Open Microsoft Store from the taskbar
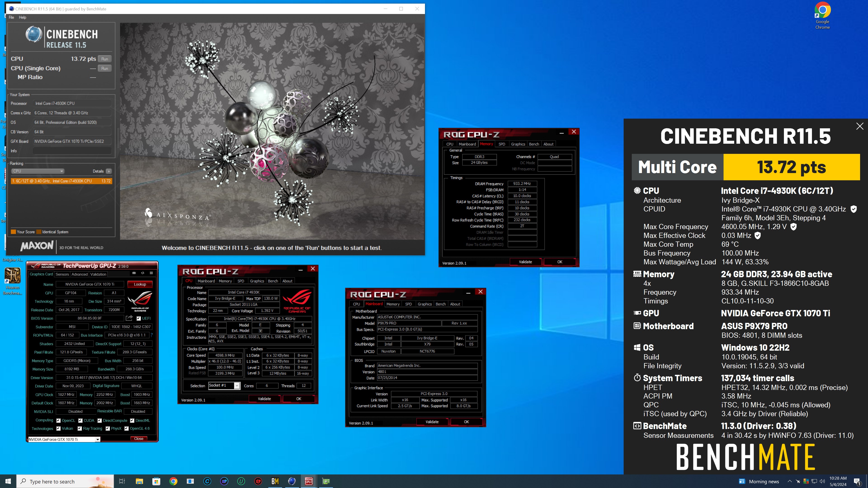Image resolution: width=868 pixels, height=488 pixels. point(156,481)
